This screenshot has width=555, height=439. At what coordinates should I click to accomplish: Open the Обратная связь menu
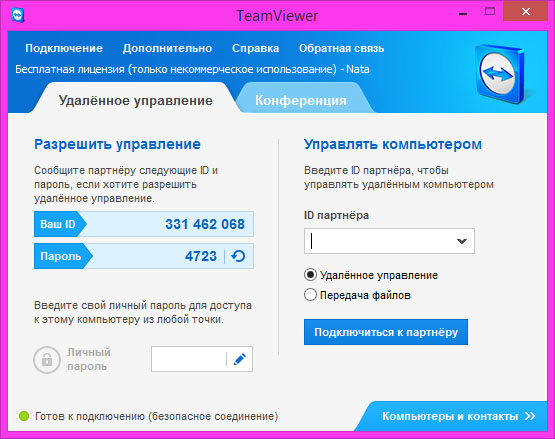[342, 48]
